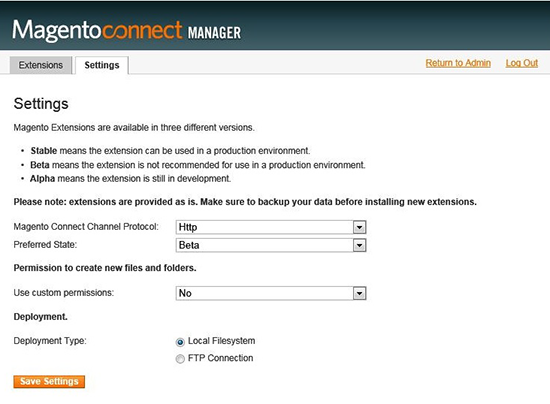This screenshot has width=550, height=404.
Task: Click the 'Beta' bullet description text
Action: coord(197,165)
